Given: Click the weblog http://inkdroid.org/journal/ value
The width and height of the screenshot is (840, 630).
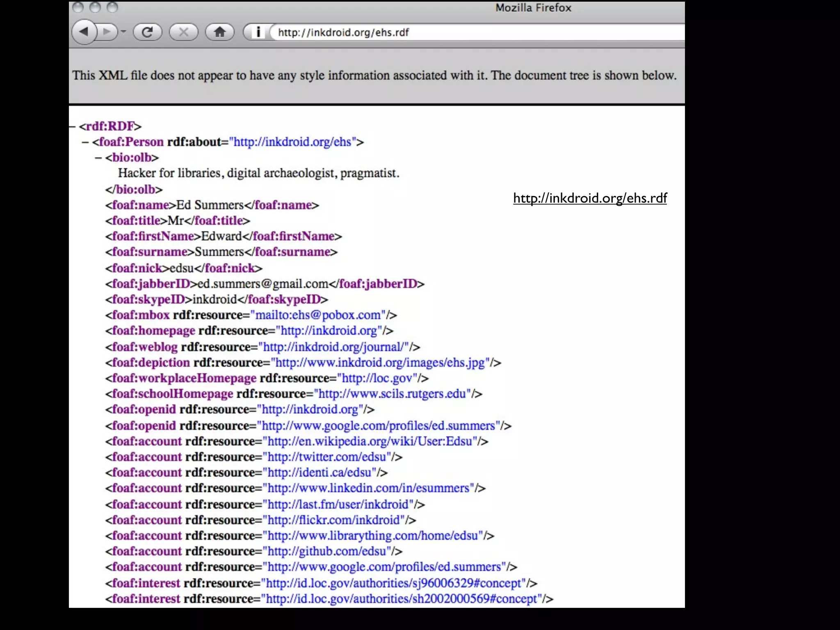Looking at the screenshot, I should click(333, 347).
